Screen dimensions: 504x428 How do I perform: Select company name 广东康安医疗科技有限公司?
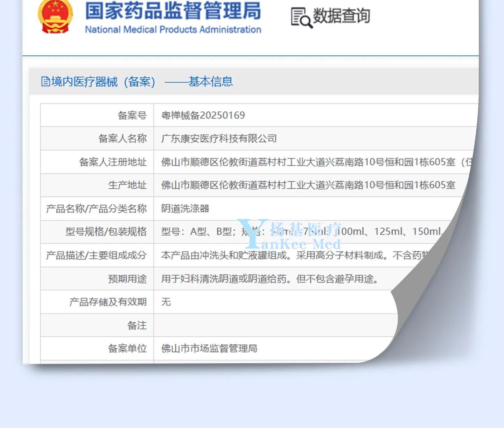(219, 139)
